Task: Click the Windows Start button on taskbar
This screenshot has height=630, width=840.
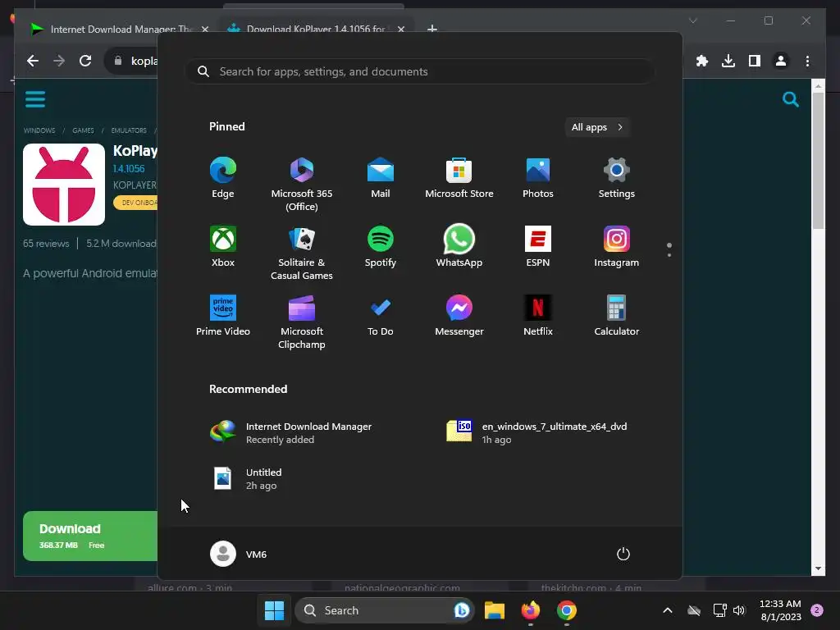Action: [x=274, y=610]
